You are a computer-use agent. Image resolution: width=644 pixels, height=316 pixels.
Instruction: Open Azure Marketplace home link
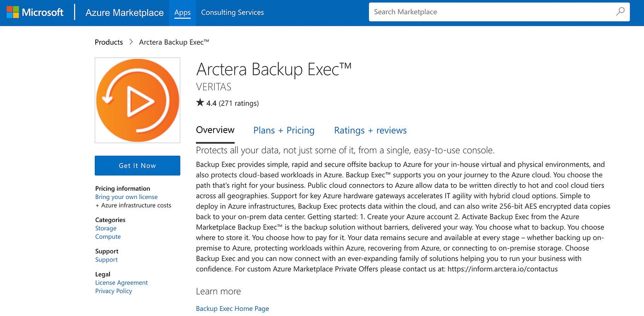pyautogui.click(x=125, y=12)
